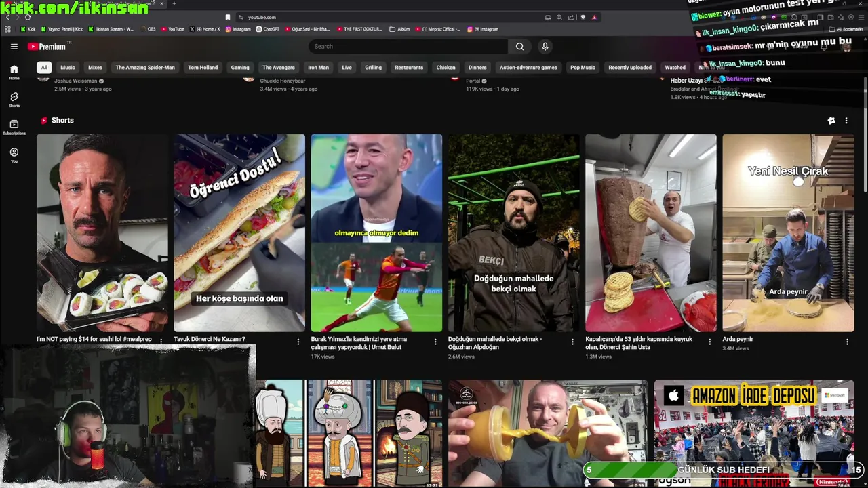The height and width of the screenshot is (488, 868).
Task: Click the share icon in the address bar
Action: click(x=570, y=17)
